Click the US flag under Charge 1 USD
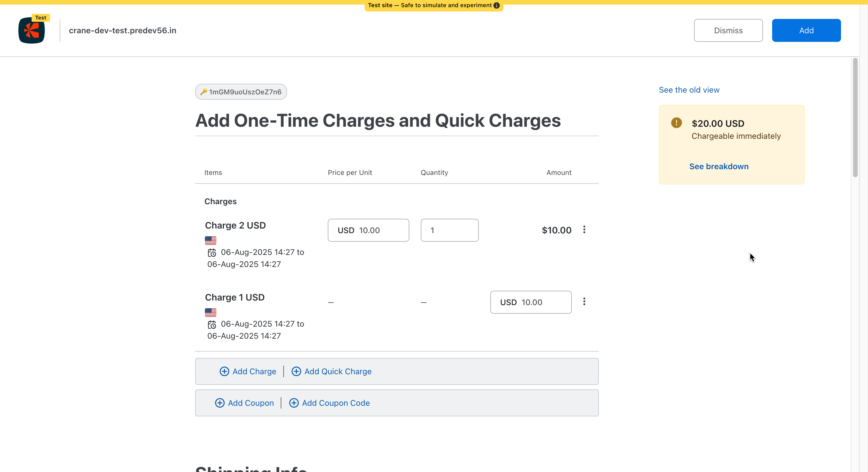Viewport: 868px width, 472px height. click(x=211, y=313)
